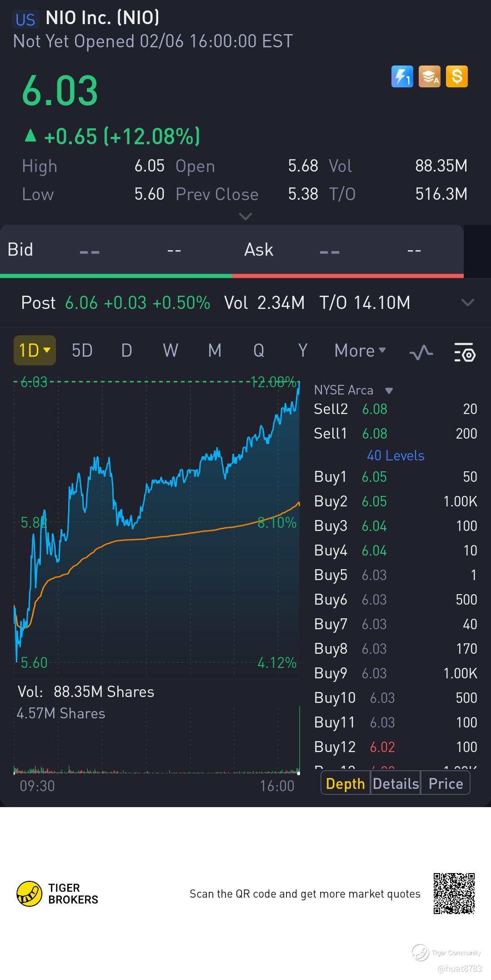Open the More timeframes dropdown

pos(360,350)
